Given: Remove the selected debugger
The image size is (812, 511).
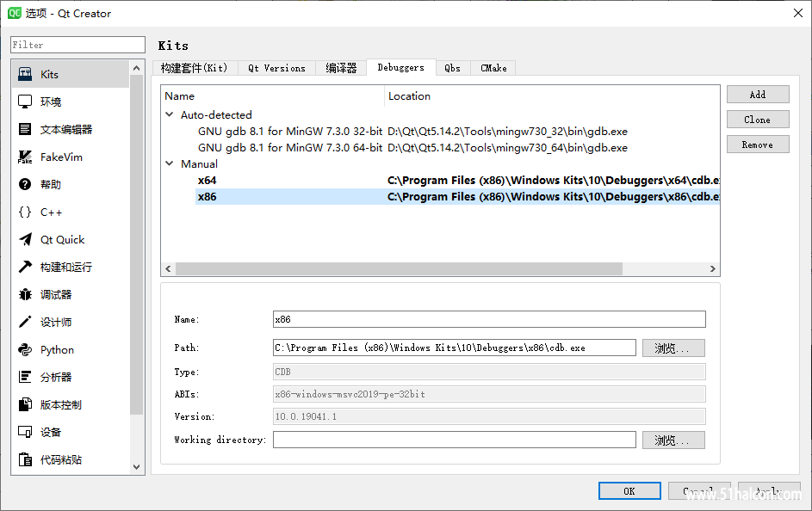Looking at the screenshot, I should [758, 145].
